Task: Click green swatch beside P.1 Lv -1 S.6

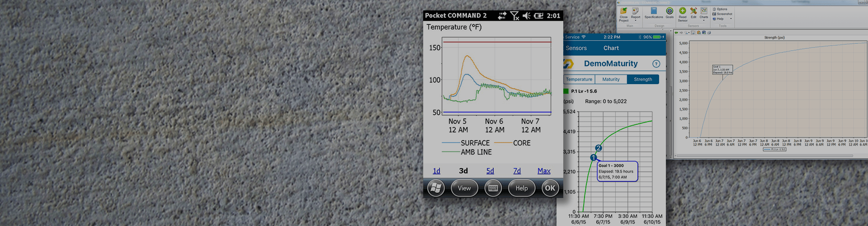Action: coord(566,91)
